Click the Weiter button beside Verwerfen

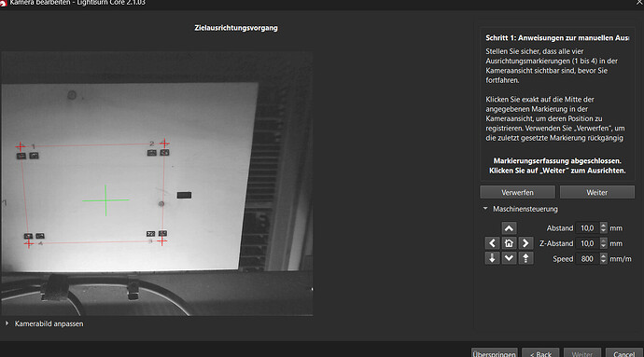coord(596,192)
